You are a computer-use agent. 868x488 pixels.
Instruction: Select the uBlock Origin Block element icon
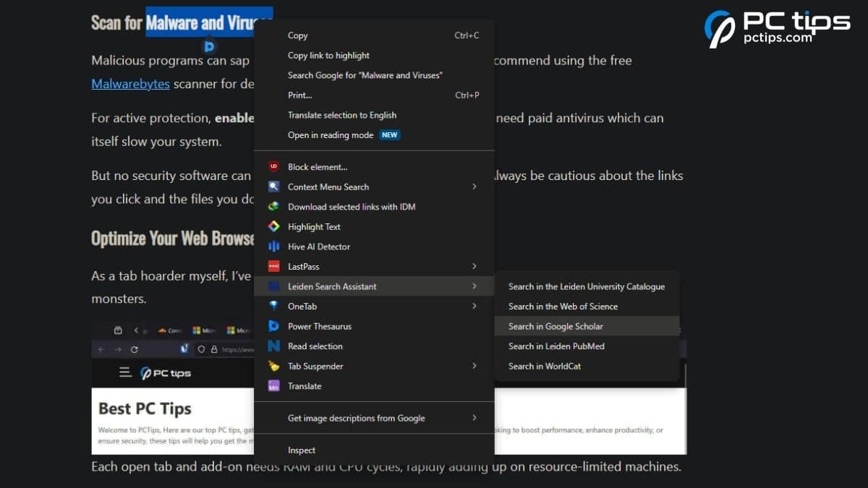(275, 166)
